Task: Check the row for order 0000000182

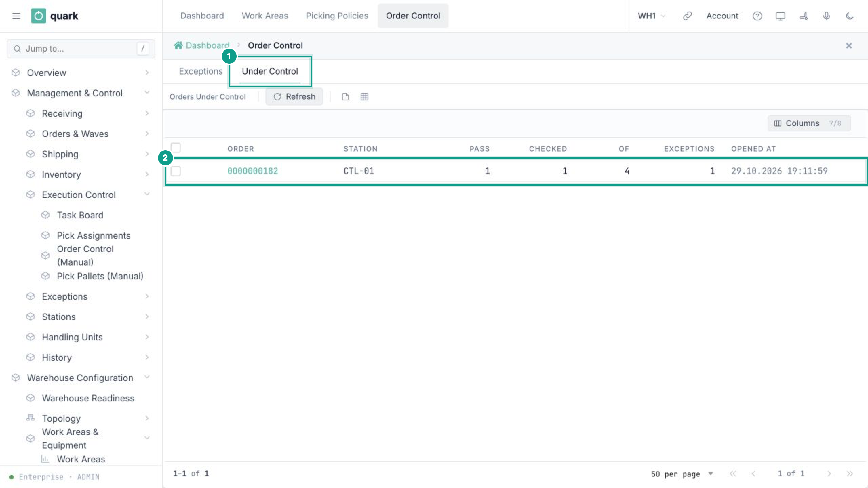Action: pos(176,171)
